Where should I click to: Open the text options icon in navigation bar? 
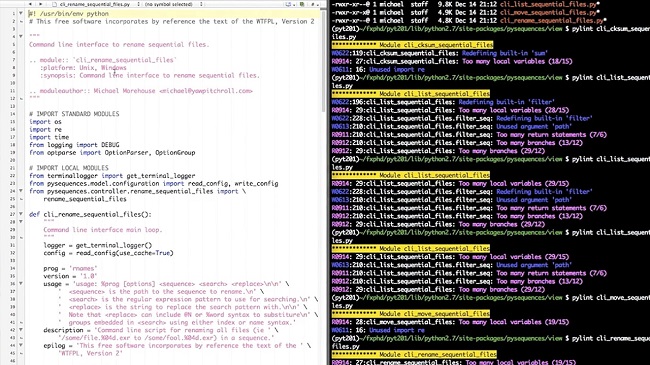289,4
